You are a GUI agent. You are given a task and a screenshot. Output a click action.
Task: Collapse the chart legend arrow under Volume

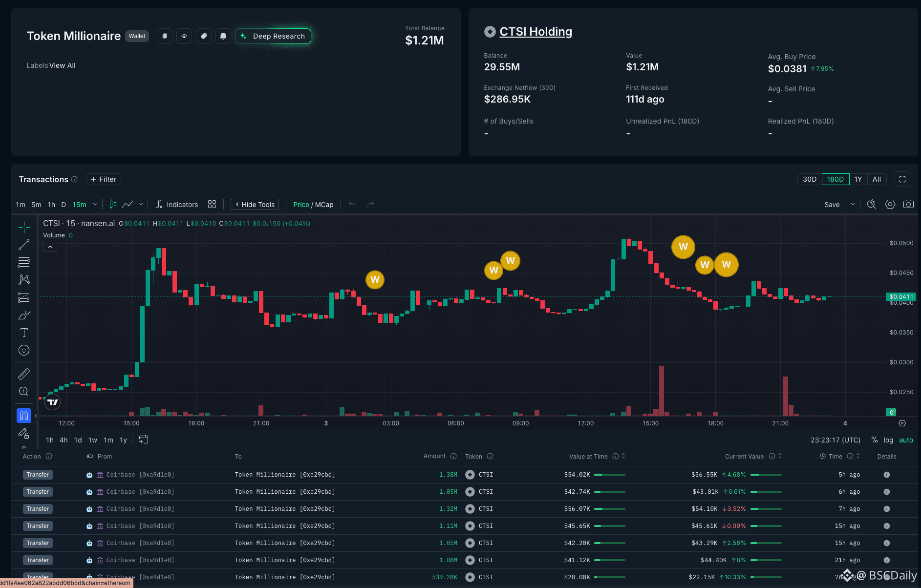[50, 247]
